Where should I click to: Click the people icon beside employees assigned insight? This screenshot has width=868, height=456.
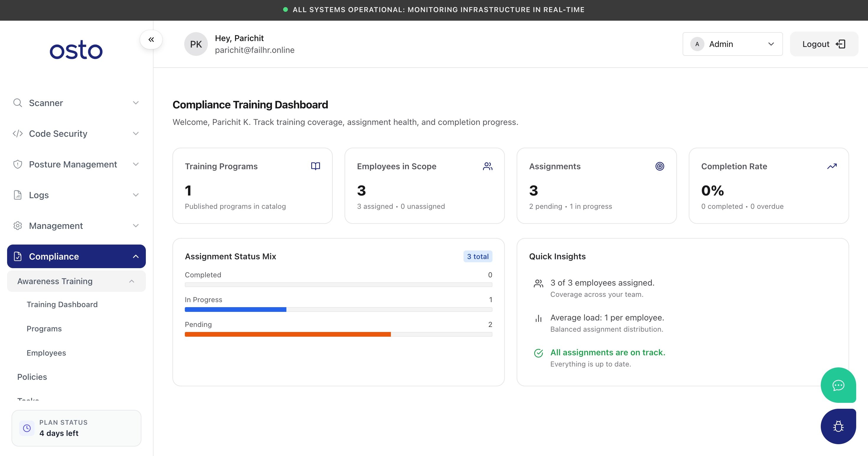pyautogui.click(x=539, y=284)
